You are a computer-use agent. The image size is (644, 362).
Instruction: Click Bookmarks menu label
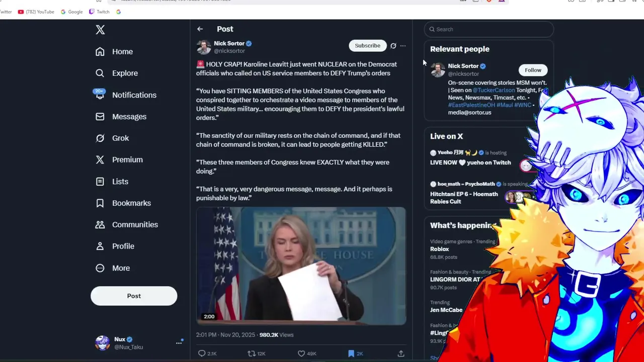click(131, 203)
